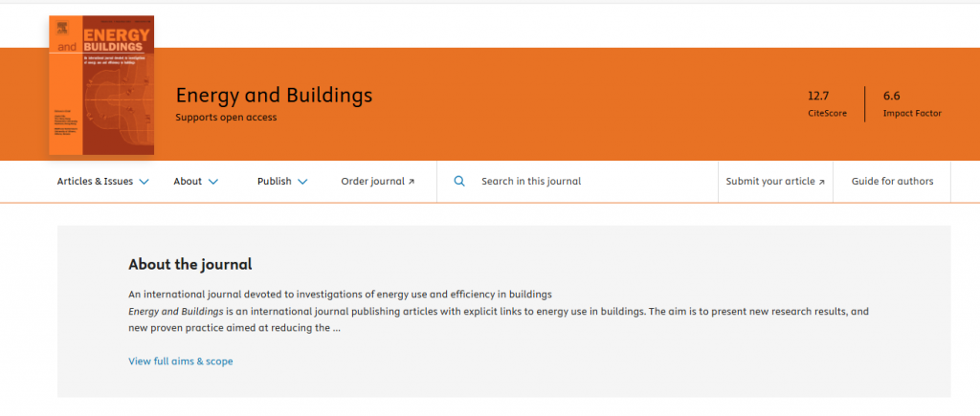Expand the Articles & Issues chevron
This screenshot has height=416, width=980.
tap(144, 182)
